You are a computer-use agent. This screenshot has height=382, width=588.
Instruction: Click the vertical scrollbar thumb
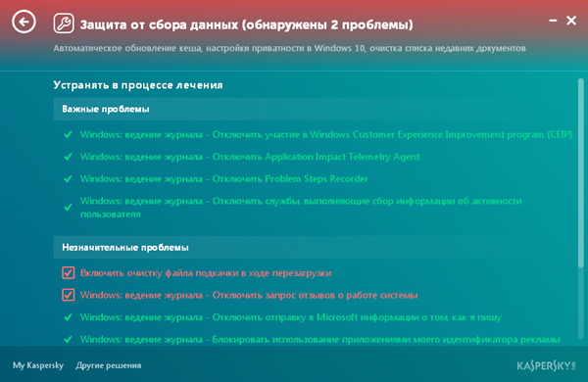(581, 173)
